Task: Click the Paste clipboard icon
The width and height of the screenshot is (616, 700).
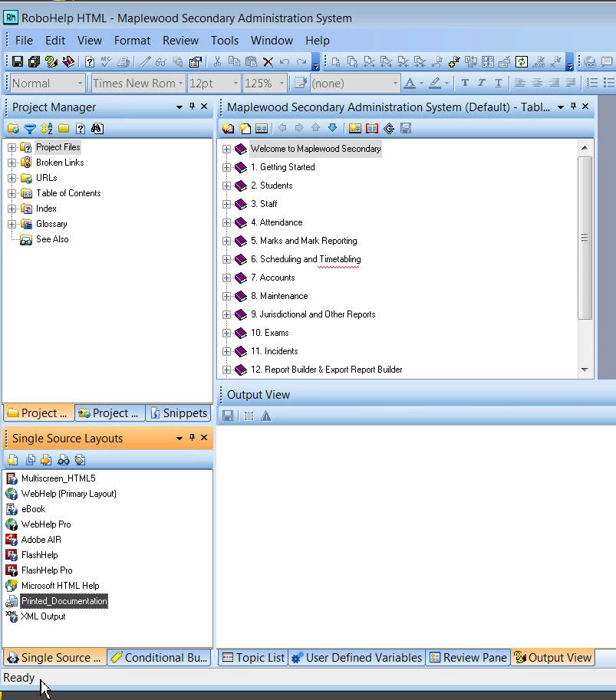Action: 251,61
